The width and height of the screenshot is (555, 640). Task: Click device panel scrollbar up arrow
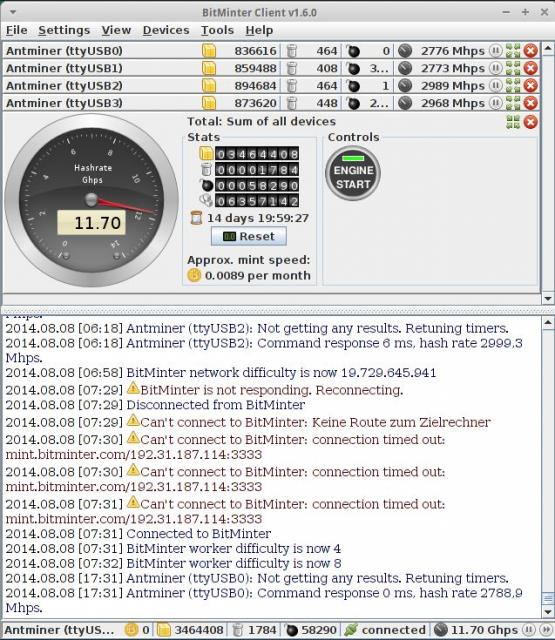(548, 48)
